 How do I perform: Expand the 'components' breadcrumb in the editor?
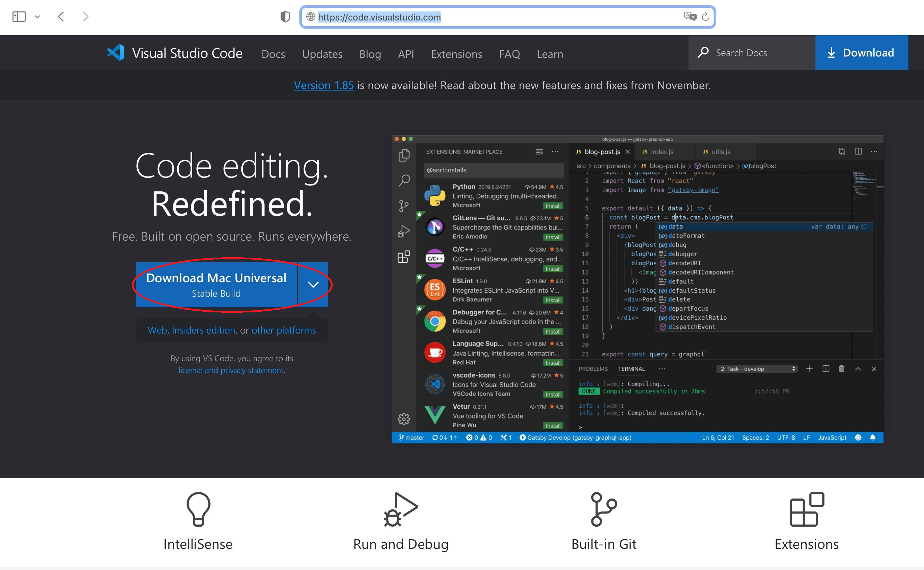[612, 166]
